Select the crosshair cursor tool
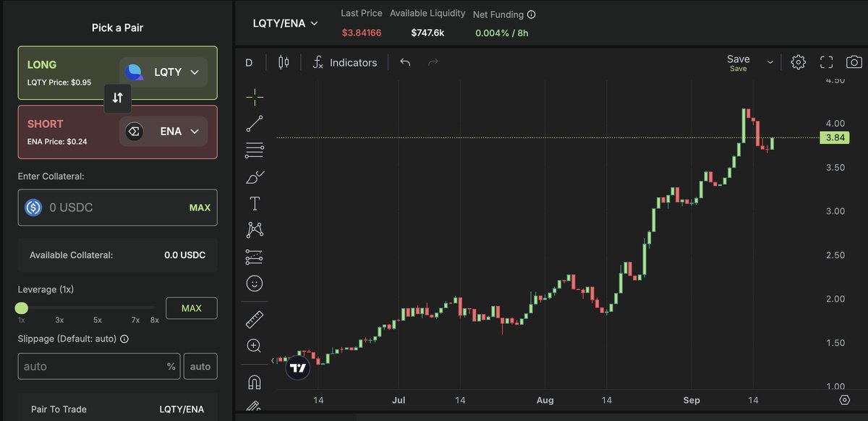Image resolution: width=868 pixels, height=421 pixels. point(255,97)
